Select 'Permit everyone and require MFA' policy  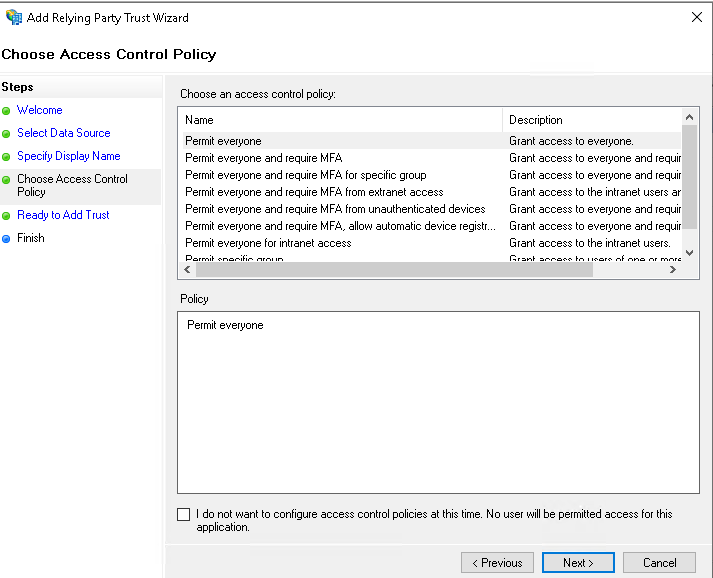(x=263, y=158)
